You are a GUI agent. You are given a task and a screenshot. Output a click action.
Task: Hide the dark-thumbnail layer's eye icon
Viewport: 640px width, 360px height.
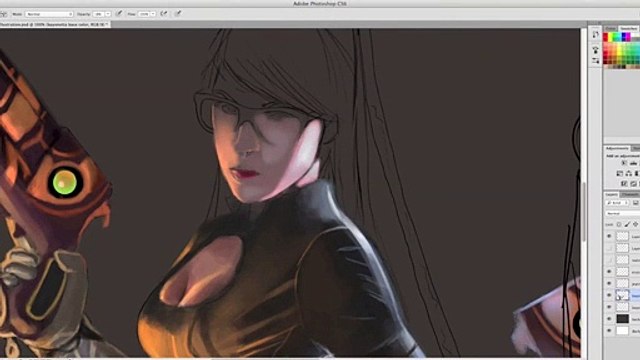[609, 319]
